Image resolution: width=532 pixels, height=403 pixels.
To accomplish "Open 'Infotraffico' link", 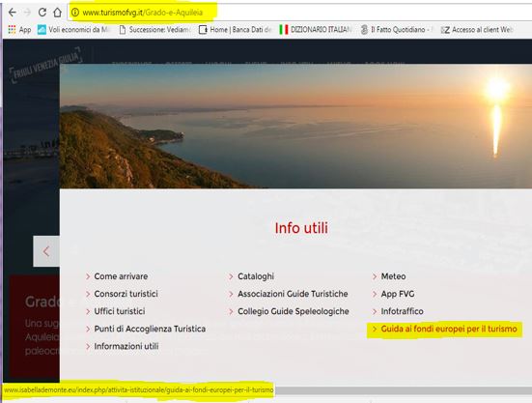I will (x=402, y=311).
